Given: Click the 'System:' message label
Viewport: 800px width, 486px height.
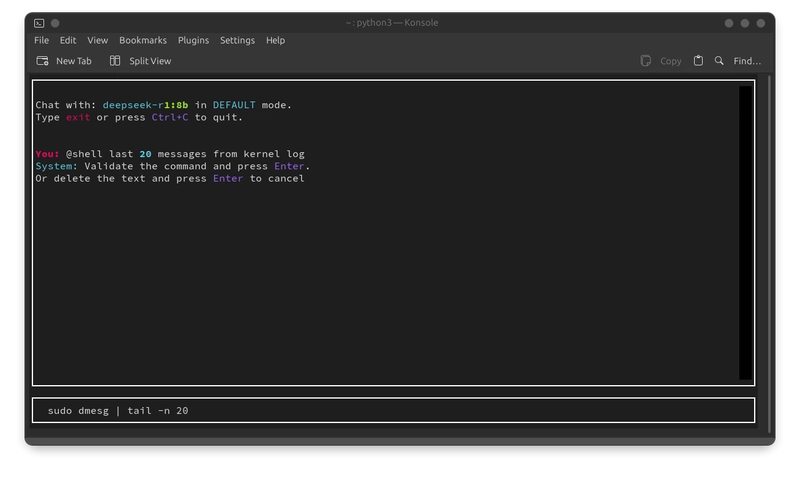Looking at the screenshot, I should [x=57, y=166].
